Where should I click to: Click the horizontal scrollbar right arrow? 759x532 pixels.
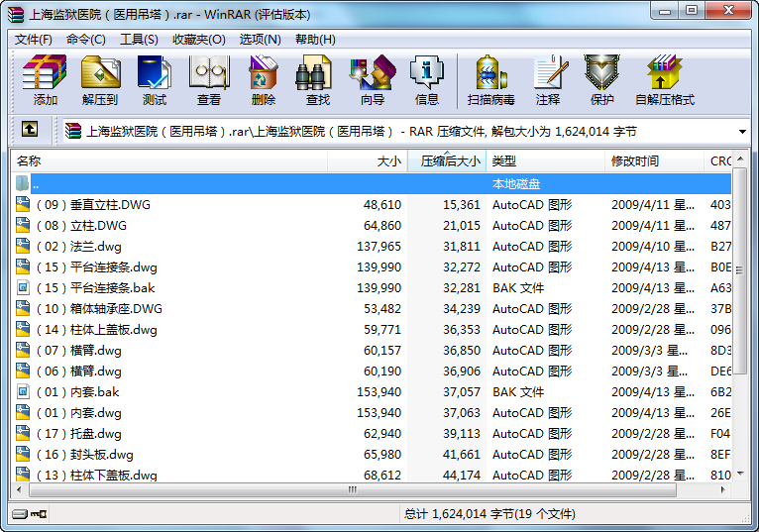(722, 489)
